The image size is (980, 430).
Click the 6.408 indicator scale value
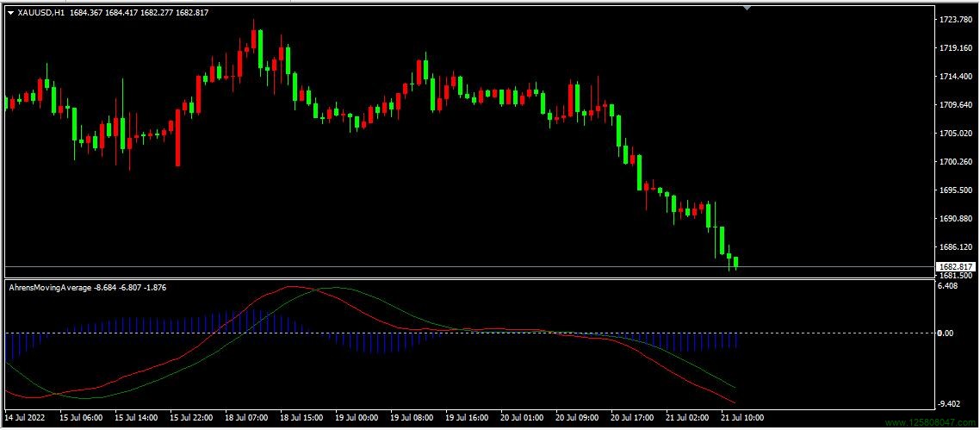point(949,286)
